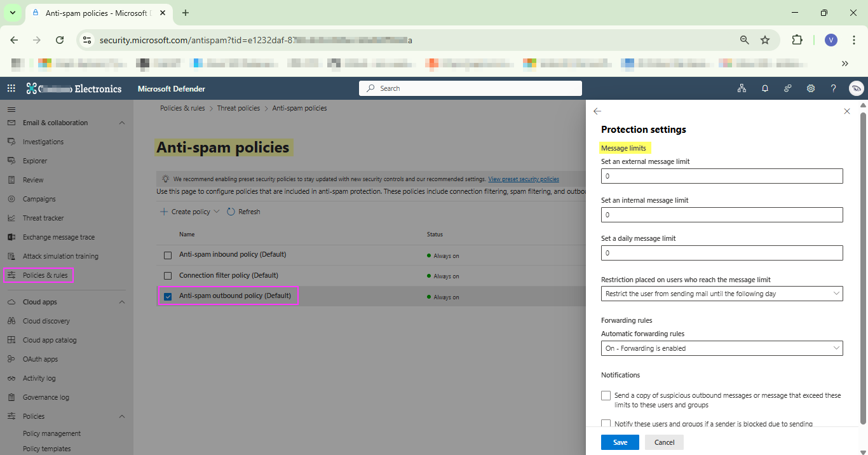868x455 pixels.
Task: Open OAuth apps in sidebar
Action: (x=40, y=359)
